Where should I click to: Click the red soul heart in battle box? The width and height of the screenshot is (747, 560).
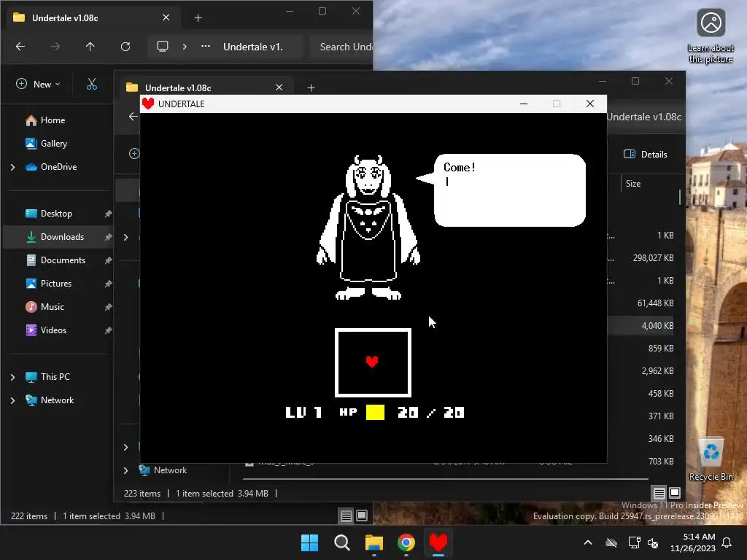(372, 362)
